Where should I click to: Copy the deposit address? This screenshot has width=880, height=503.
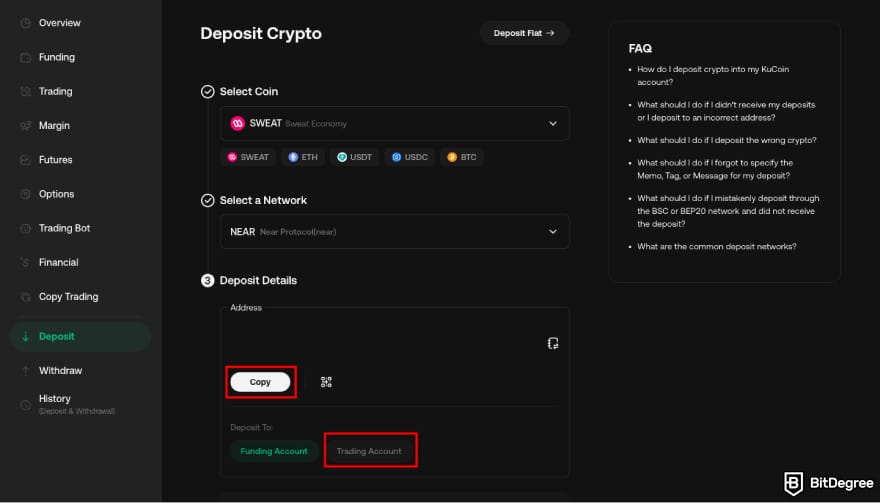pyautogui.click(x=260, y=382)
